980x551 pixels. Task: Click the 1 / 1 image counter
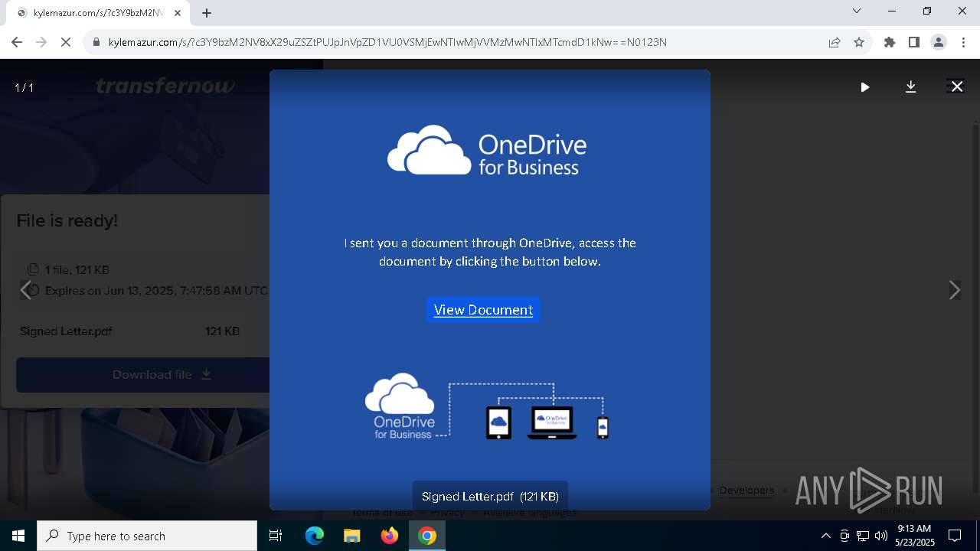point(24,88)
